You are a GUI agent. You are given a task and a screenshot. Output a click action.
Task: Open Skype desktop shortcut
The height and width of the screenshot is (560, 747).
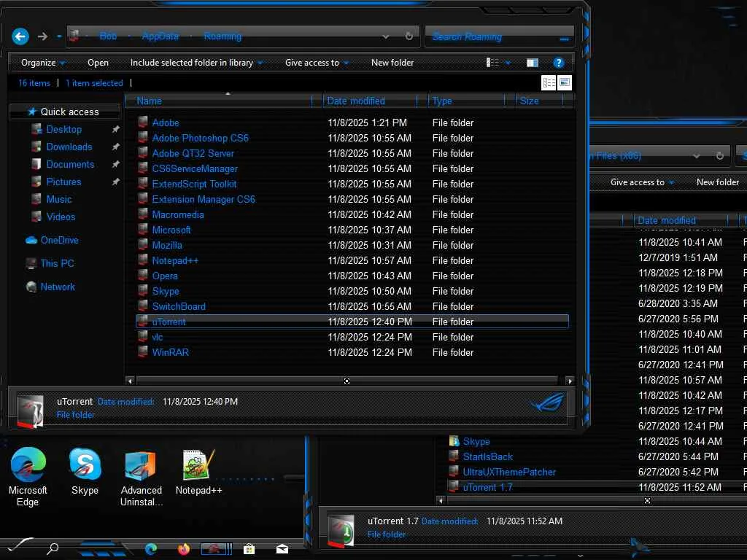tap(85, 472)
